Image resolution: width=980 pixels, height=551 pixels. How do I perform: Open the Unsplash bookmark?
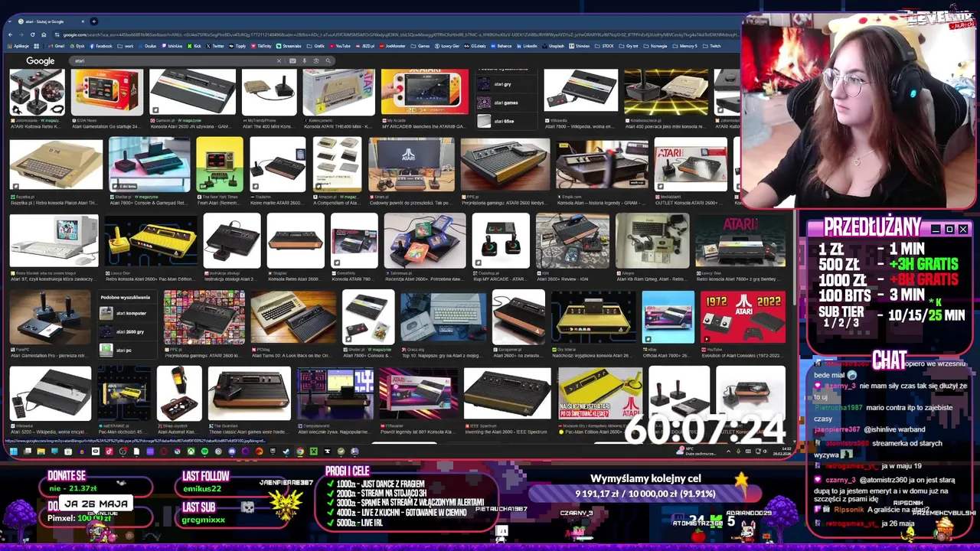554,46
